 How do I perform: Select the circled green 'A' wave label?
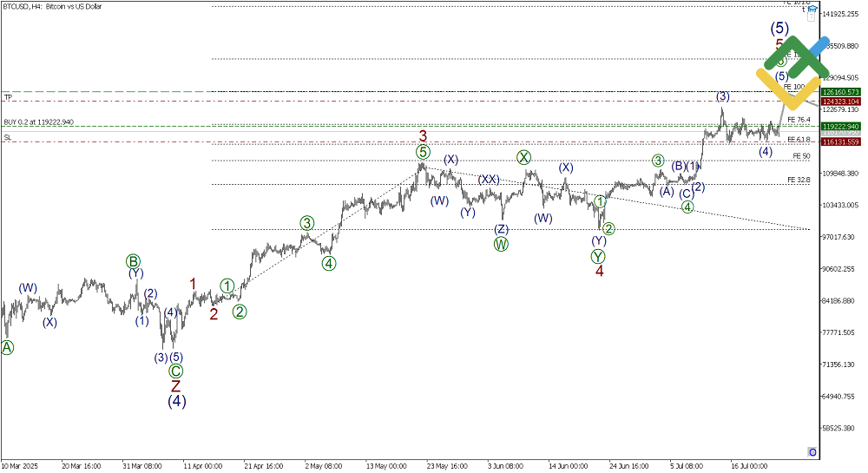point(8,348)
